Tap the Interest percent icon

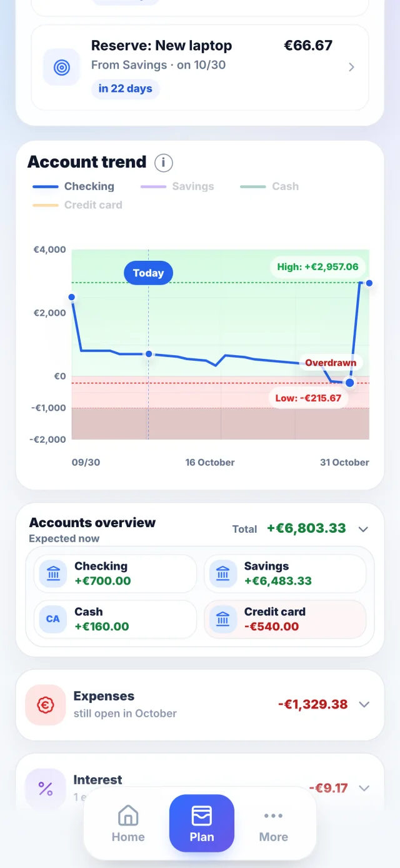pyautogui.click(x=46, y=788)
